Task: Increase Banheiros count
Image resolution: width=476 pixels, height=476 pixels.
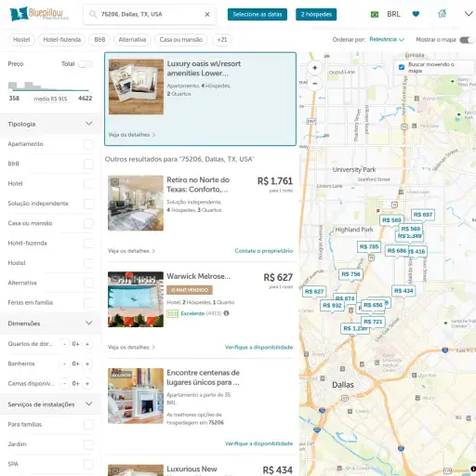Action: click(87, 364)
